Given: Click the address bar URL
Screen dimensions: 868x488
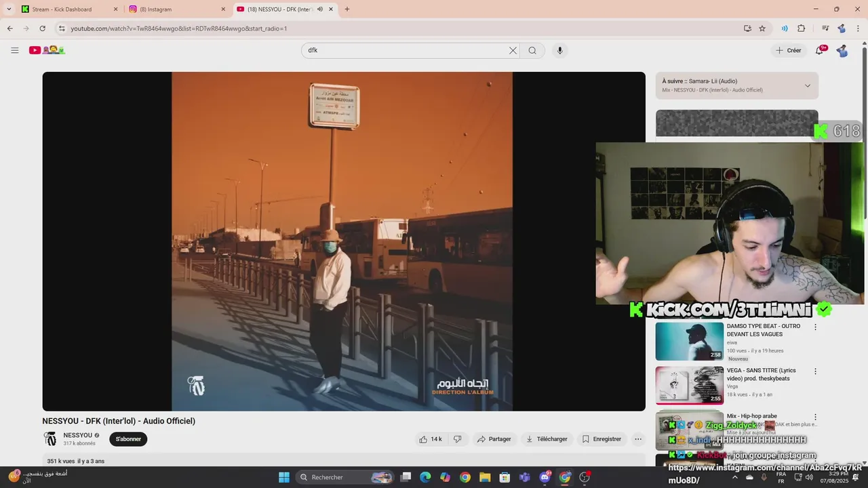Looking at the screenshot, I should pyautogui.click(x=179, y=28).
